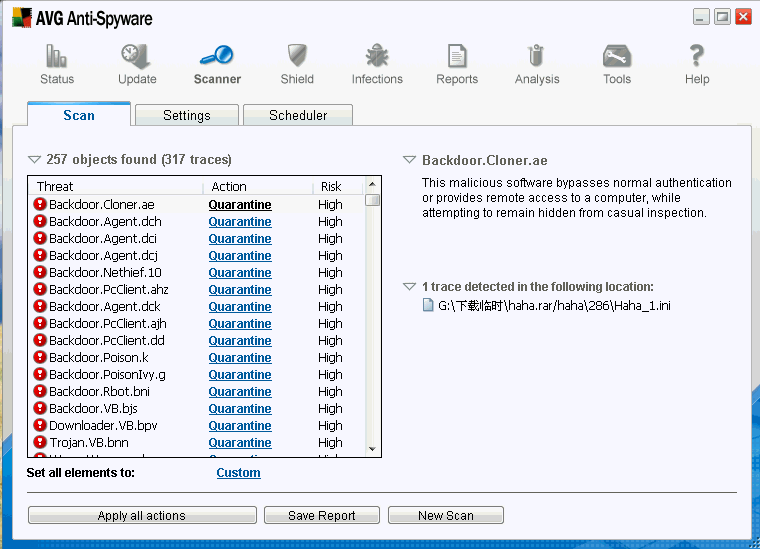Image resolution: width=760 pixels, height=549 pixels.
Task: Click red threat icon for Backdoor.Agent.dck
Action: click(40, 306)
